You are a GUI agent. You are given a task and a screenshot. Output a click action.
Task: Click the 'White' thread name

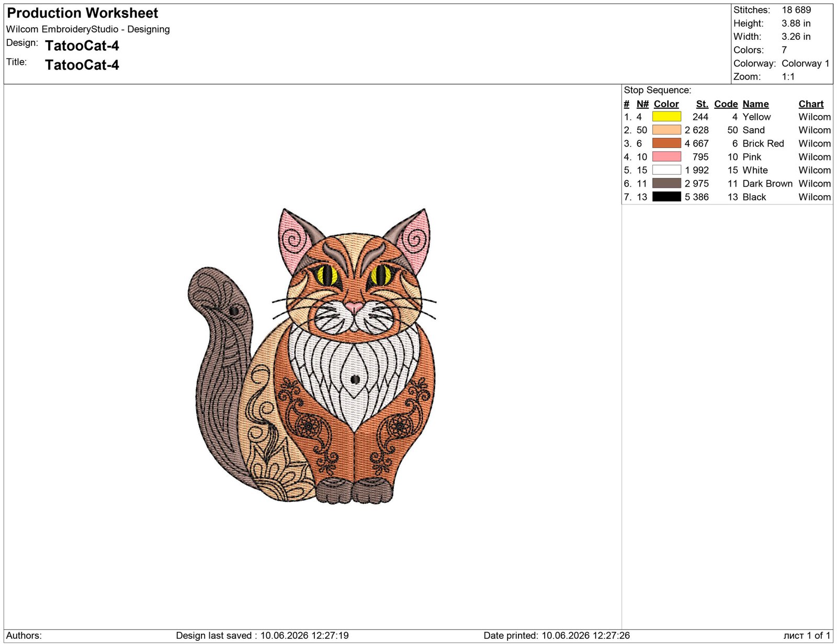pos(755,170)
